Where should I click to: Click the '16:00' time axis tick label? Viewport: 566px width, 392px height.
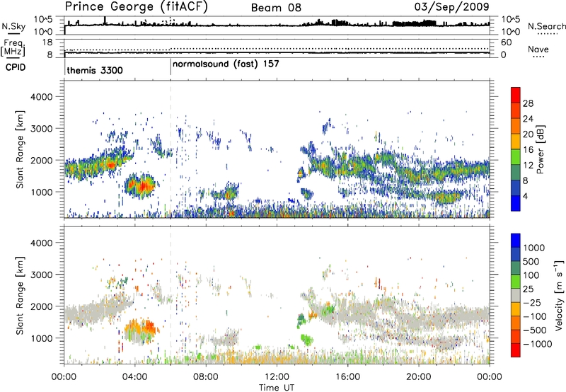tap(347, 377)
